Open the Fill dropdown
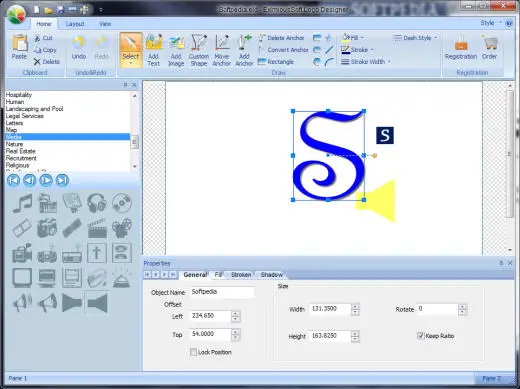Image resolution: width=520 pixels, height=389 pixels. 353,38
